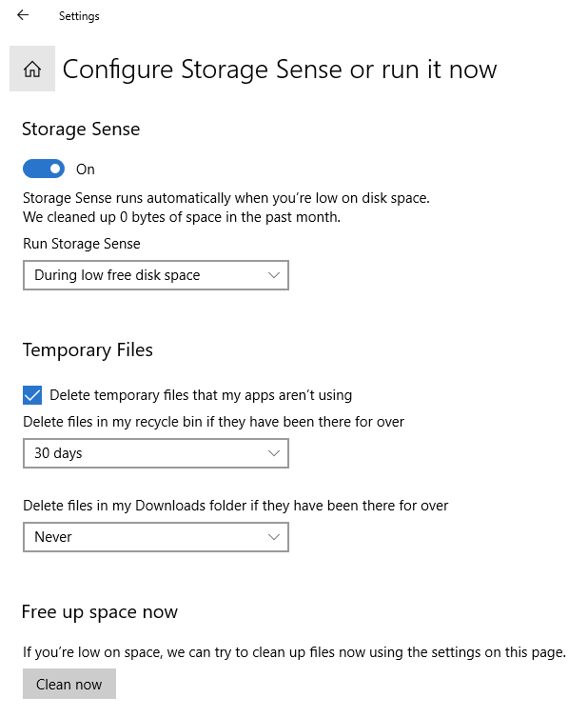Click the chevron on Run Storage Sense box
This screenshot has height=718, width=588.
point(274,275)
